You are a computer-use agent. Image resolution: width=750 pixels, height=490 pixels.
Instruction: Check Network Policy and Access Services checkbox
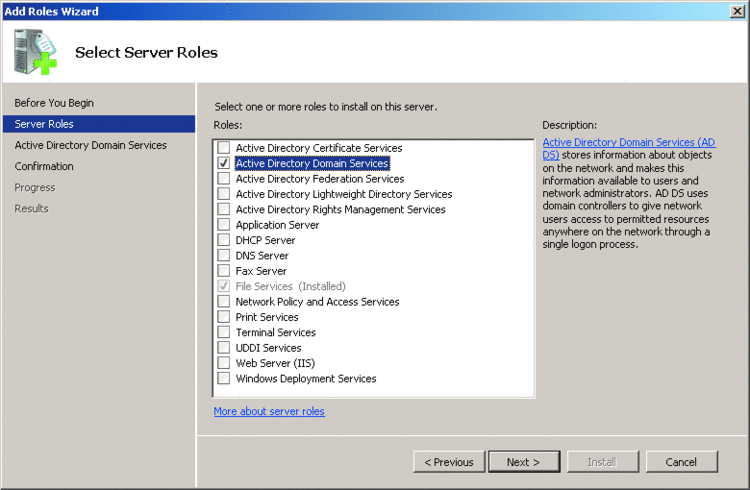click(223, 301)
